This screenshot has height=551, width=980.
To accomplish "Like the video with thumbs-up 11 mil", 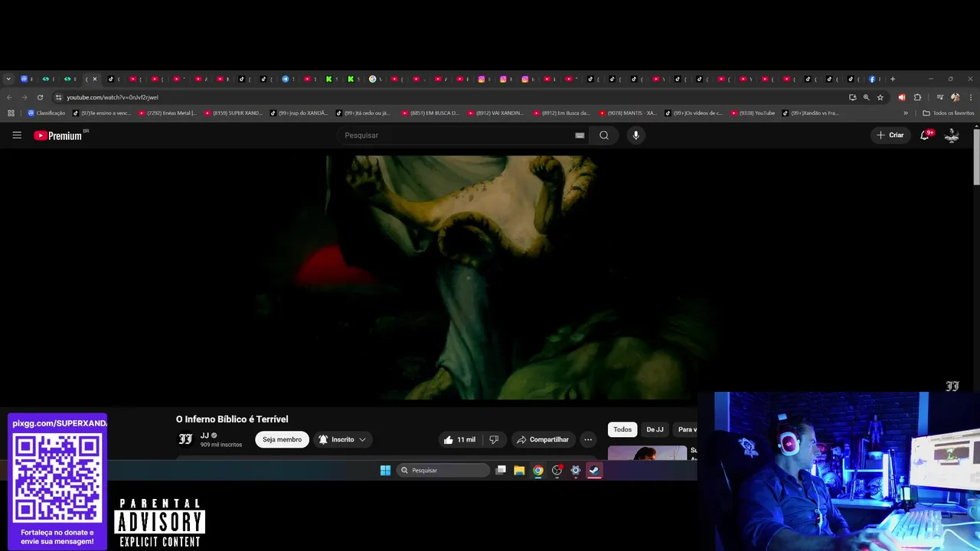I will coord(459,440).
